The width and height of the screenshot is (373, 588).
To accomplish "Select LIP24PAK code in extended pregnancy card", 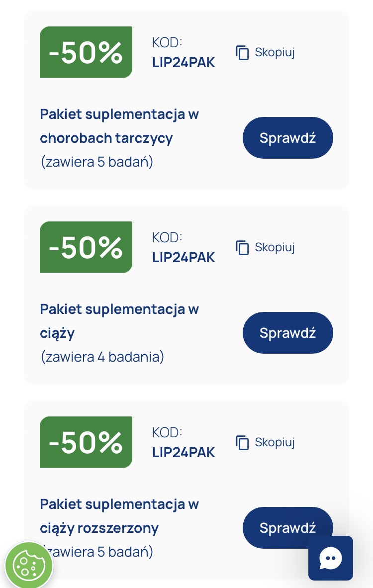I will [x=184, y=453].
